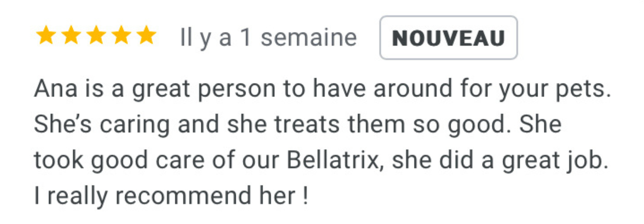This screenshot has height=224, width=644.
Task: Click the first yellow rating star
Action: (x=46, y=35)
